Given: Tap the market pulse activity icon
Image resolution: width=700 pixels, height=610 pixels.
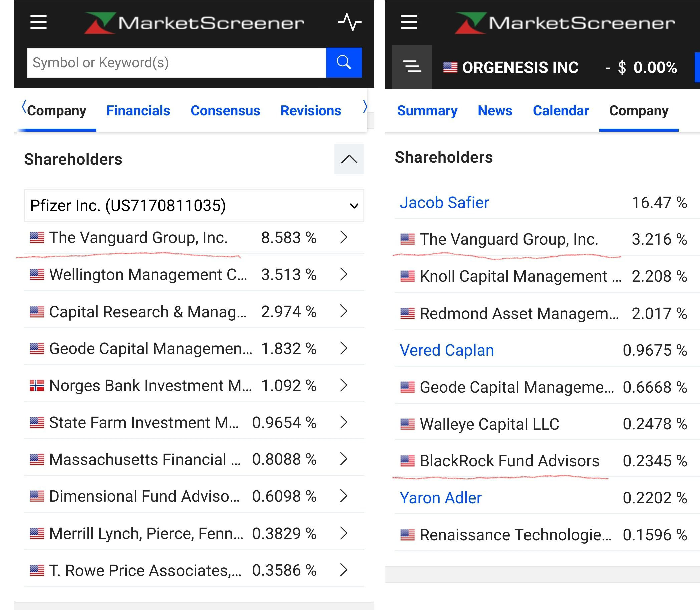Looking at the screenshot, I should tap(350, 22).
